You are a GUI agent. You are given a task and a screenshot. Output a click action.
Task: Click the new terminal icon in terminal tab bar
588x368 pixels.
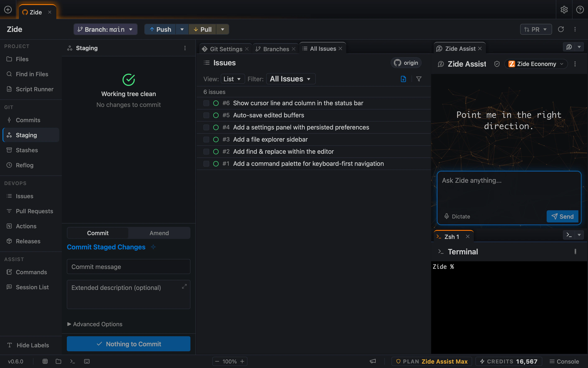569,235
